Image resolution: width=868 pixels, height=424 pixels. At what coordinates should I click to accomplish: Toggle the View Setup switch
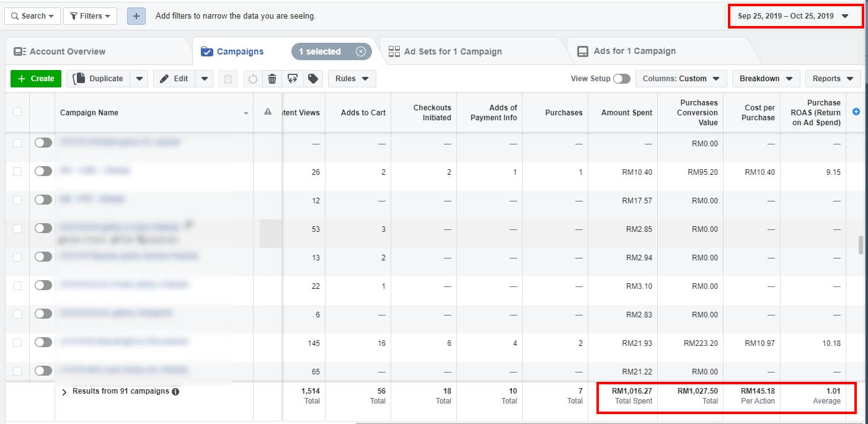[621, 79]
